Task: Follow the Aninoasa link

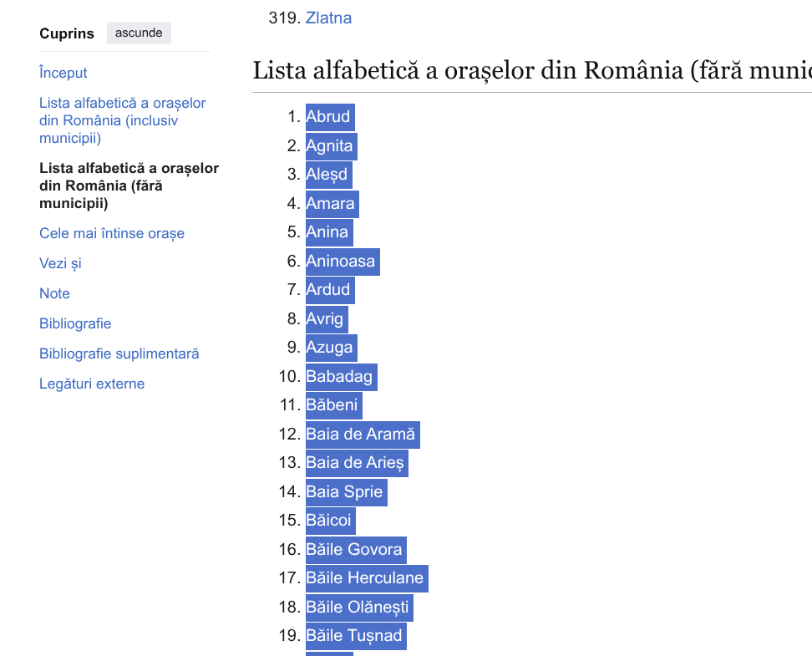Action: 340,262
